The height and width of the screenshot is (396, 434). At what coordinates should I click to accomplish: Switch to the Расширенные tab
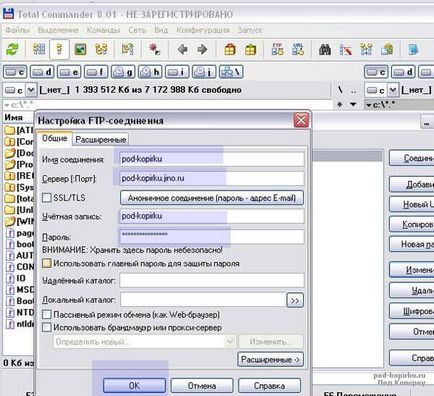[x=101, y=140]
